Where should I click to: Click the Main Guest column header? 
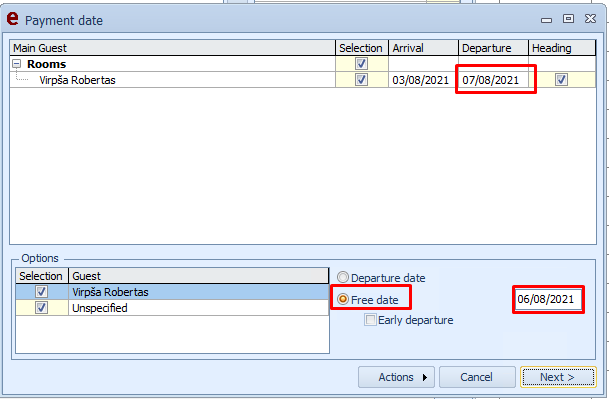[172, 48]
